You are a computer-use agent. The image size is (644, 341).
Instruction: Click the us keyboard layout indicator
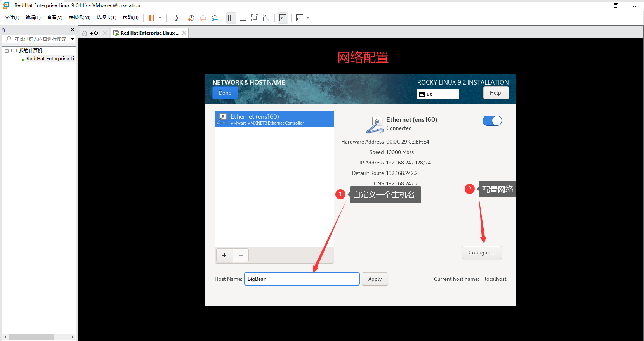tap(438, 94)
